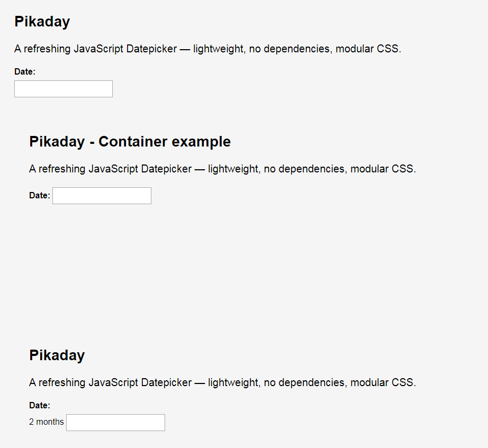Click 'JavaScript' in the topmost description
The width and height of the screenshot is (488, 448).
[98, 49]
